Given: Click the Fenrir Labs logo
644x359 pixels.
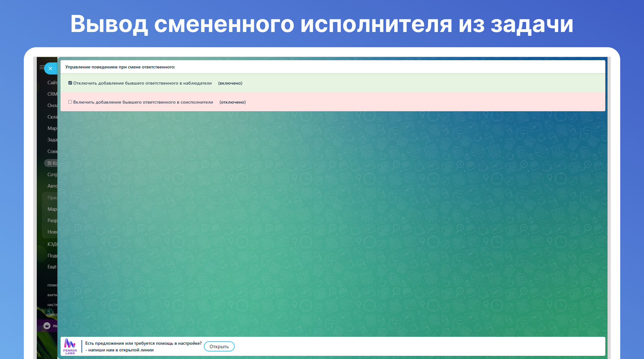Looking at the screenshot, I should tap(70, 346).
